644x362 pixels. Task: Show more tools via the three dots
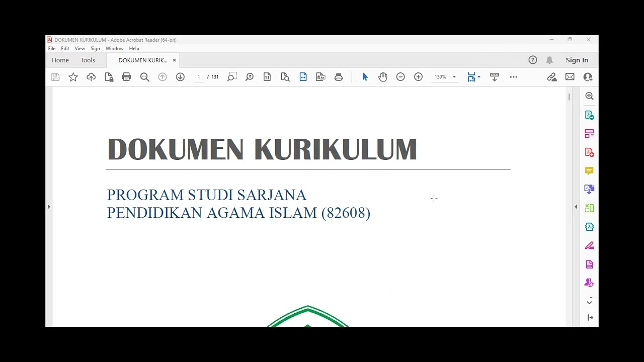(x=514, y=77)
